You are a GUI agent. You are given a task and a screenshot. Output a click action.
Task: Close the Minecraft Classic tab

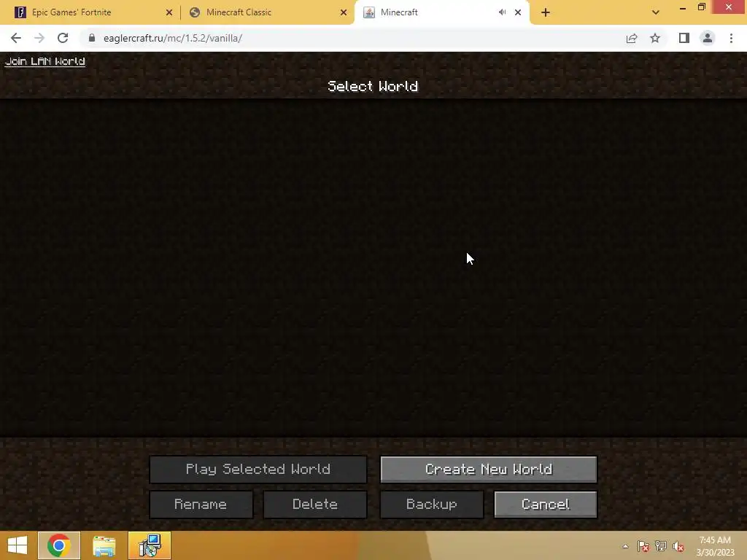[x=344, y=13]
